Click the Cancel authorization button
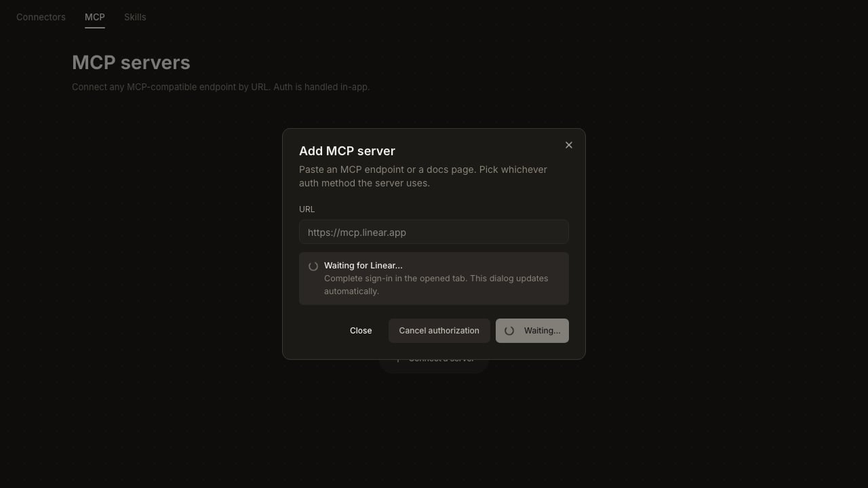868x488 pixels. click(439, 331)
